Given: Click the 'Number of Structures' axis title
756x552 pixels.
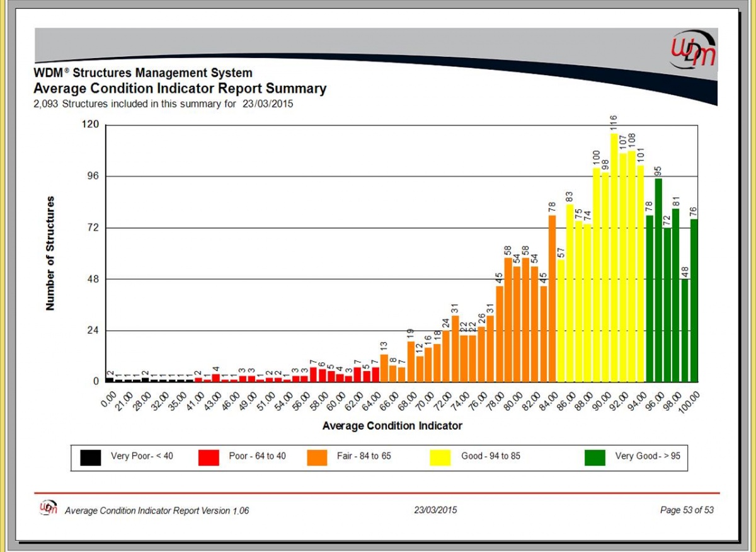Looking at the screenshot, I should [x=50, y=253].
